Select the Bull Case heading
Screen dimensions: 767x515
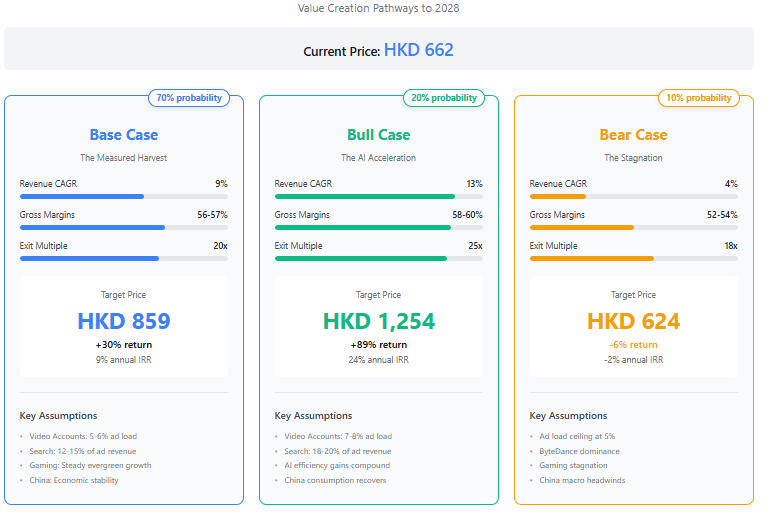point(379,135)
